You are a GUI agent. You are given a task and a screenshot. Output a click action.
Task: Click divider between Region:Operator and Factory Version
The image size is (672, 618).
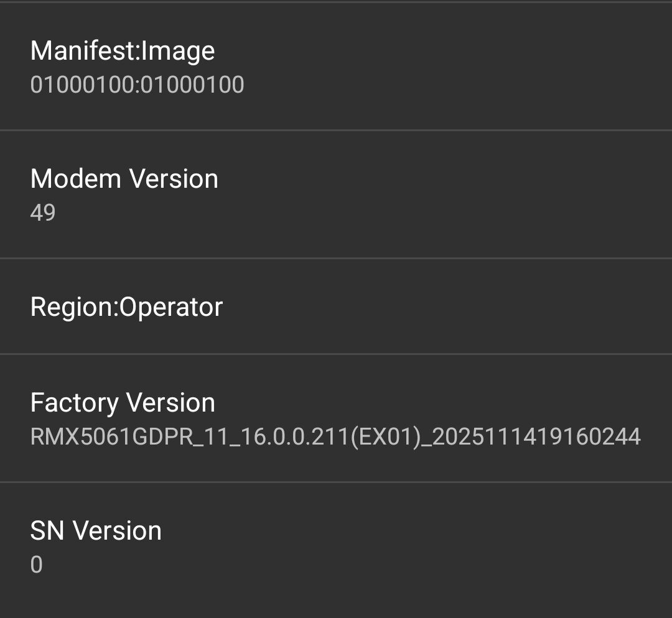(336, 354)
